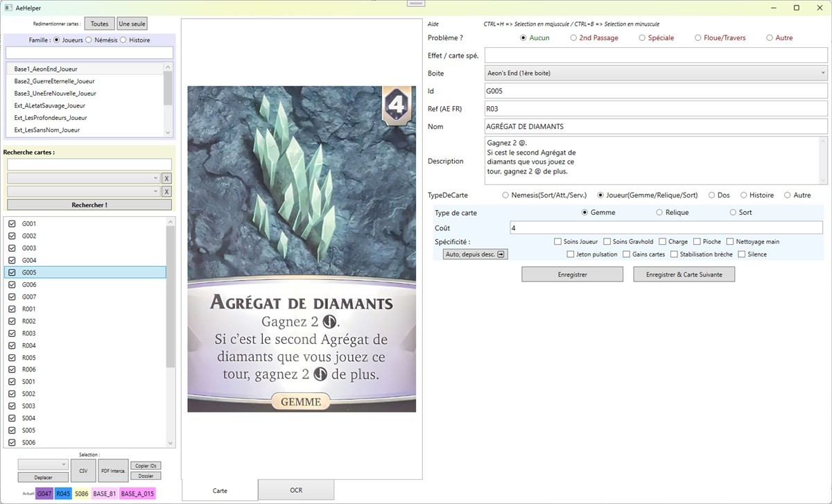Click the second X clear button in search

click(166, 191)
